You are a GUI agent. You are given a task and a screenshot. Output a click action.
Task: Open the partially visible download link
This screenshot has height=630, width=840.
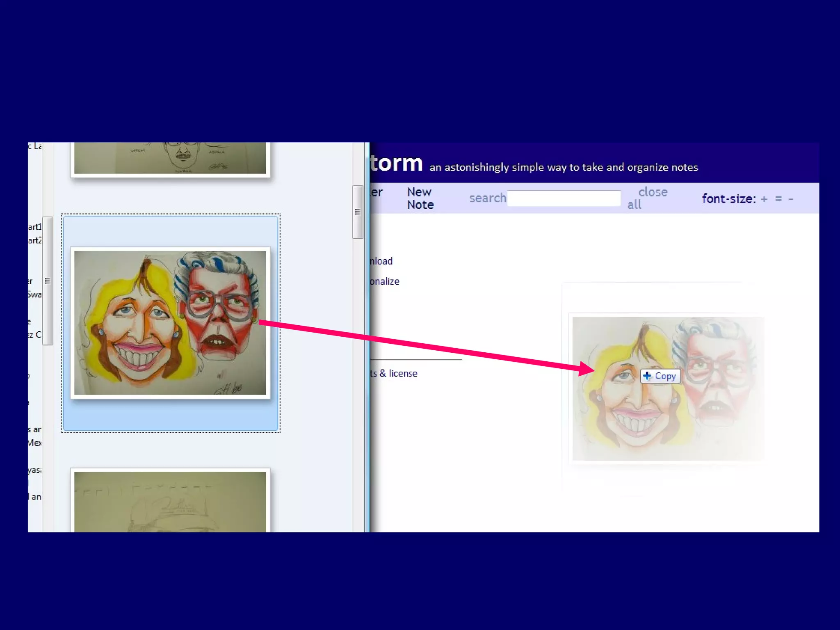coord(381,261)
